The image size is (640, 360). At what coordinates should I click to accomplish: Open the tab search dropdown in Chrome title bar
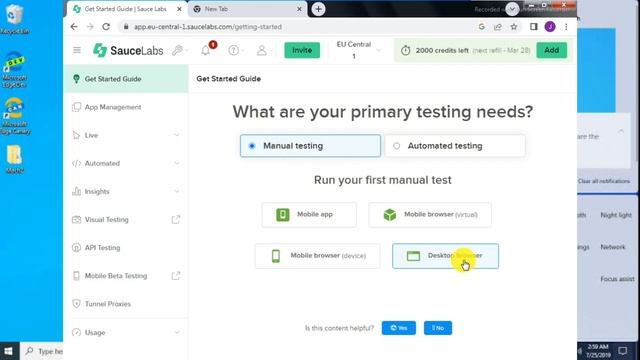point(512,9)
